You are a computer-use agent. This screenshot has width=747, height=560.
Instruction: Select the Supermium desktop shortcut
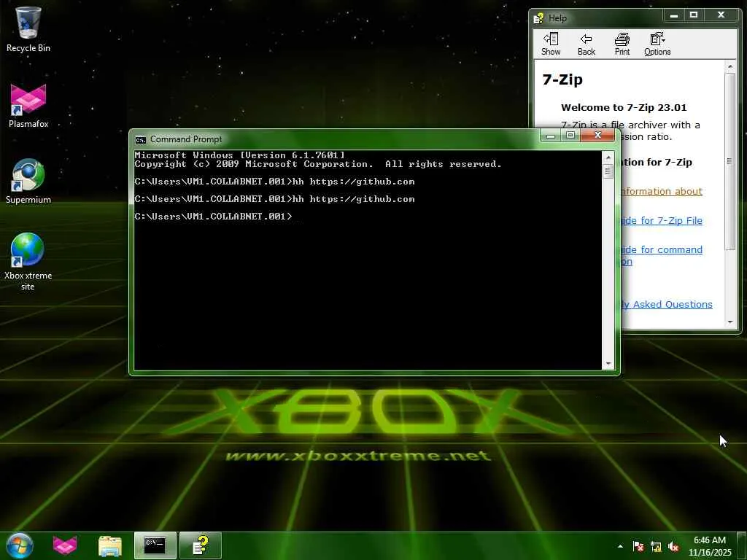click(x=28, y=182)
